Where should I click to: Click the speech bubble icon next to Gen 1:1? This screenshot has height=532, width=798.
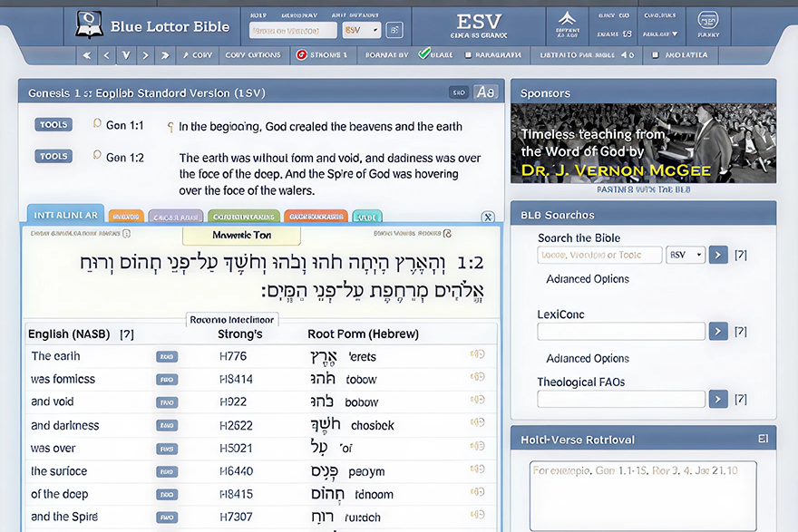pyautogui.click(x=97, y=123)
